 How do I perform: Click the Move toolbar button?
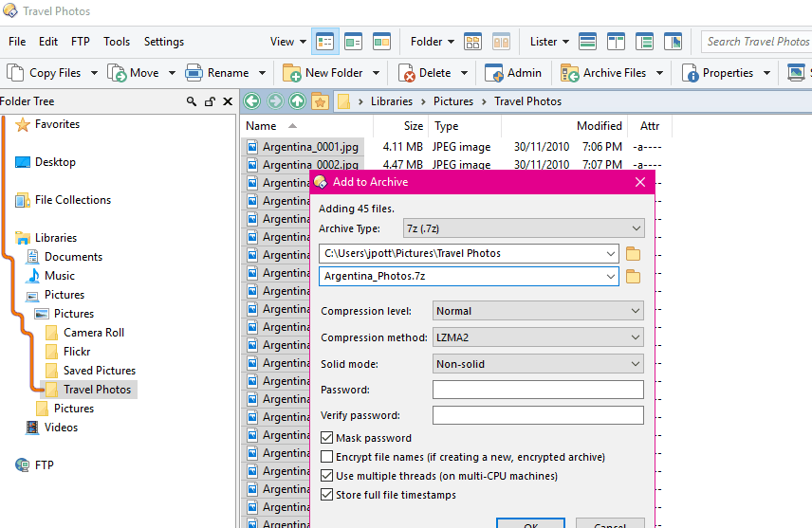133,73
